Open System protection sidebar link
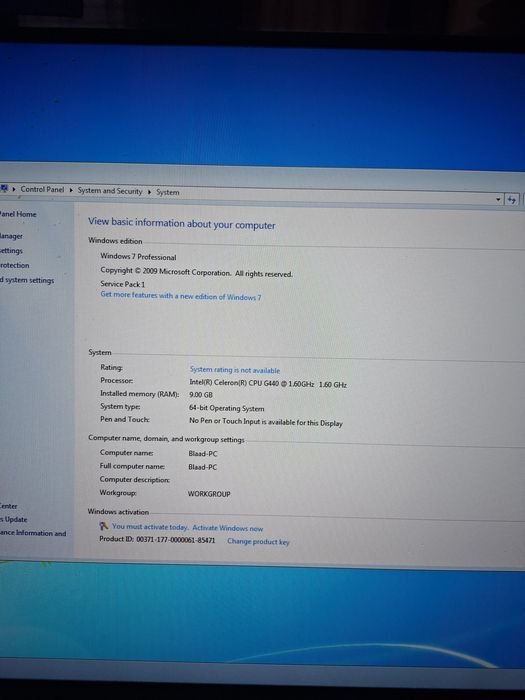The image size is (525, 700). pyautogui.click(x=15, y=265)
